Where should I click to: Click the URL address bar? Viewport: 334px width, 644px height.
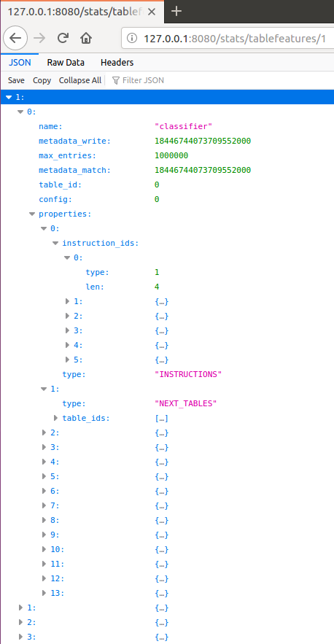pos(234,39)
